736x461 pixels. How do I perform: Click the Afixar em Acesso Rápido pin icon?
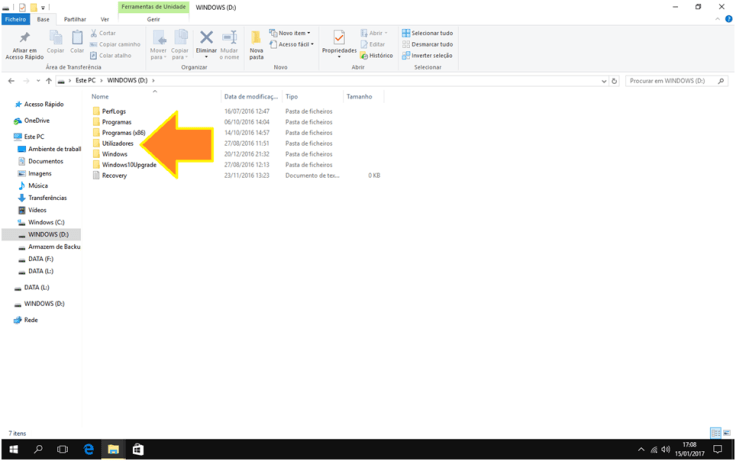coord(24,39)
